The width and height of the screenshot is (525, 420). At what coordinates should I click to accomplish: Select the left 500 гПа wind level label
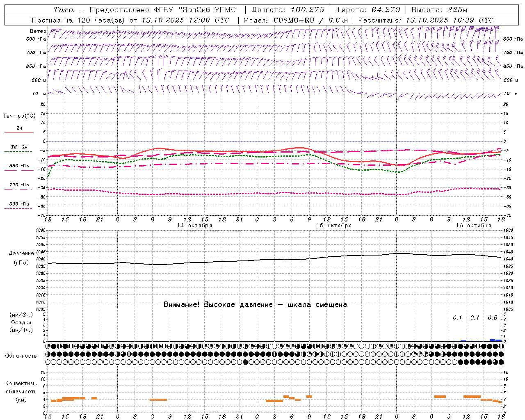36,39
